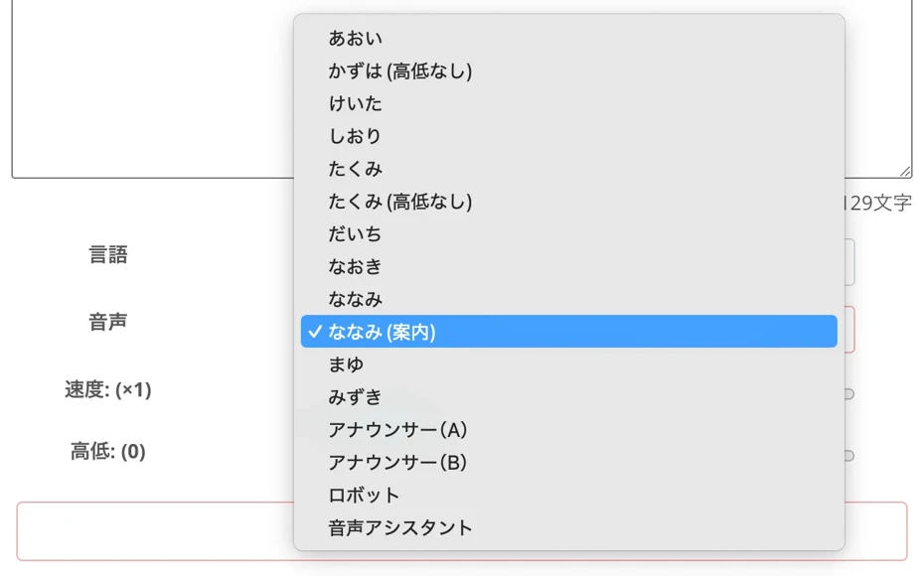The image size is (924, 576).
Task: Select the たくみ voice
Action: 353,168
